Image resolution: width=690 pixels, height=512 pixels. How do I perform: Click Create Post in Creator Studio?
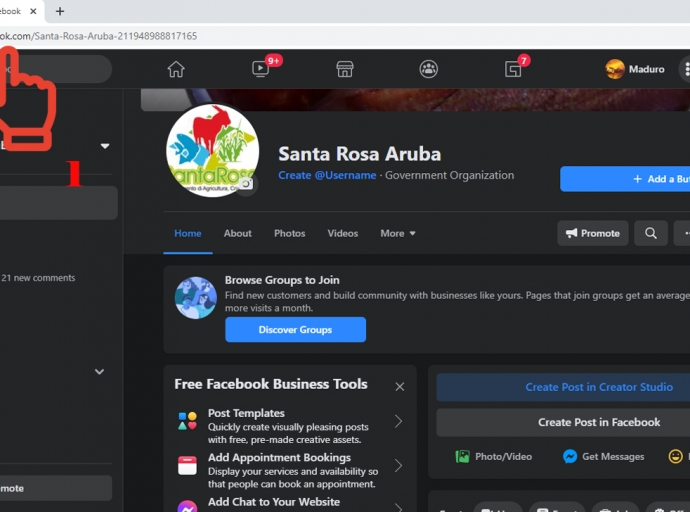click(x=563, y=387)
